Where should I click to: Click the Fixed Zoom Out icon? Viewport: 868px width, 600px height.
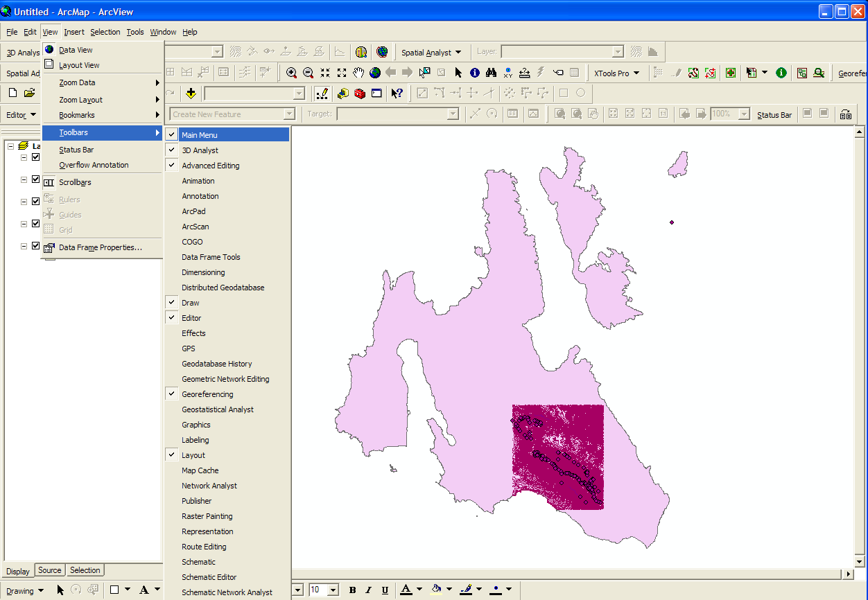[342, 73]
